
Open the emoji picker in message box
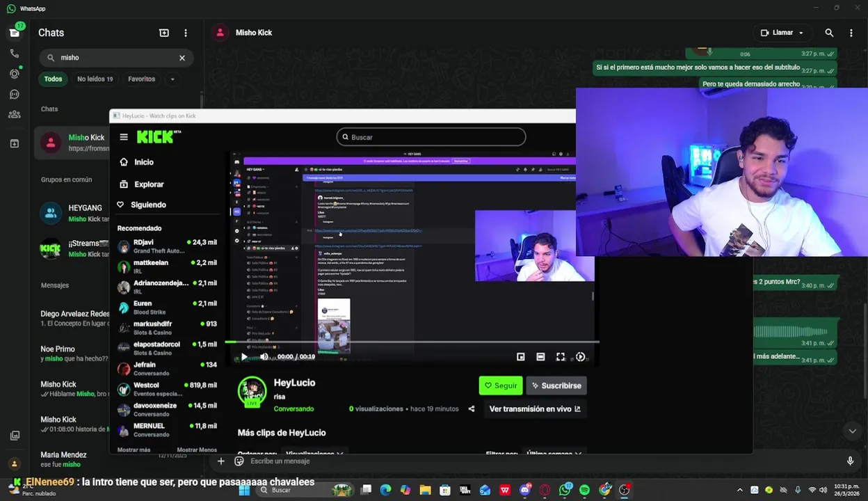239,461
